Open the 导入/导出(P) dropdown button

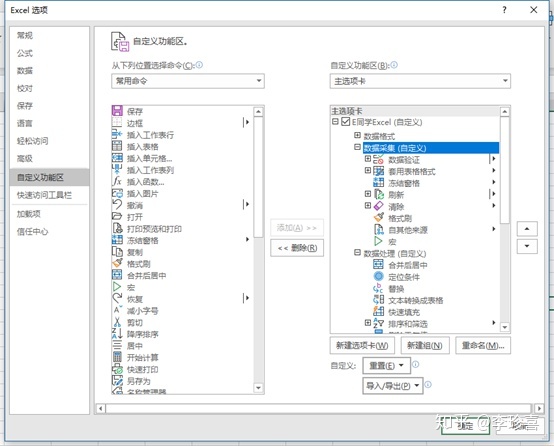pos(393,386)
